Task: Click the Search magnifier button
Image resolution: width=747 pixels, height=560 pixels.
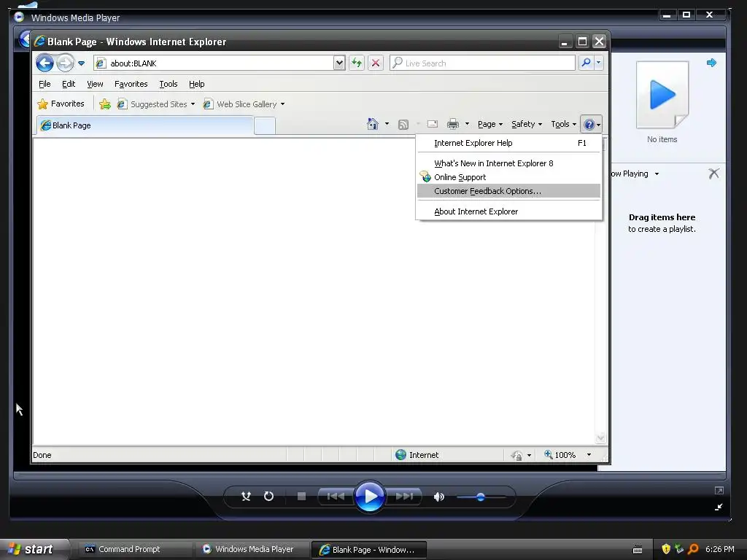Action: [586, 63]
